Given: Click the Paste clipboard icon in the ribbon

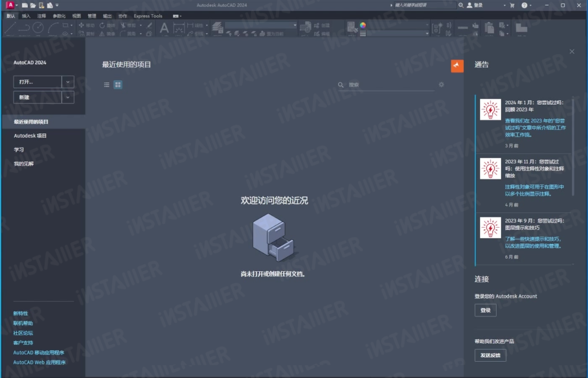Looking at the screenshot, I should tap(489, 28).
